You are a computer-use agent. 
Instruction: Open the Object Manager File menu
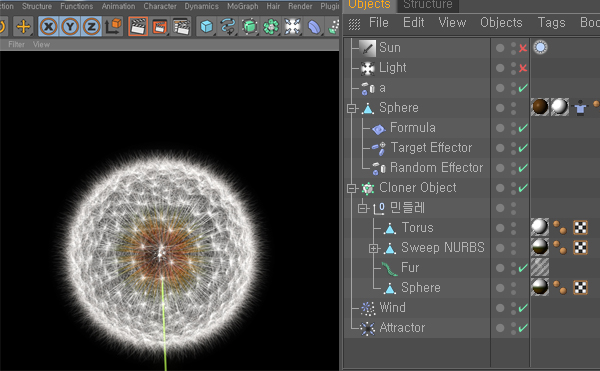tap(378, 23)
